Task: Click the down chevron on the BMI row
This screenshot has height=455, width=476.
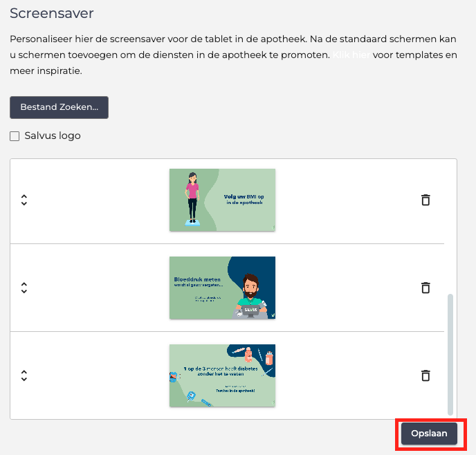Action: pos(24,204)
